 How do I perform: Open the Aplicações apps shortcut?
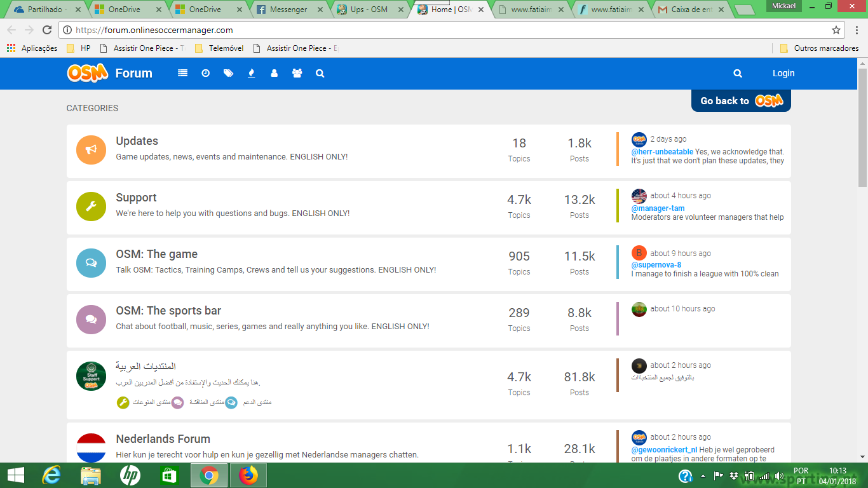tap(32, 48)
